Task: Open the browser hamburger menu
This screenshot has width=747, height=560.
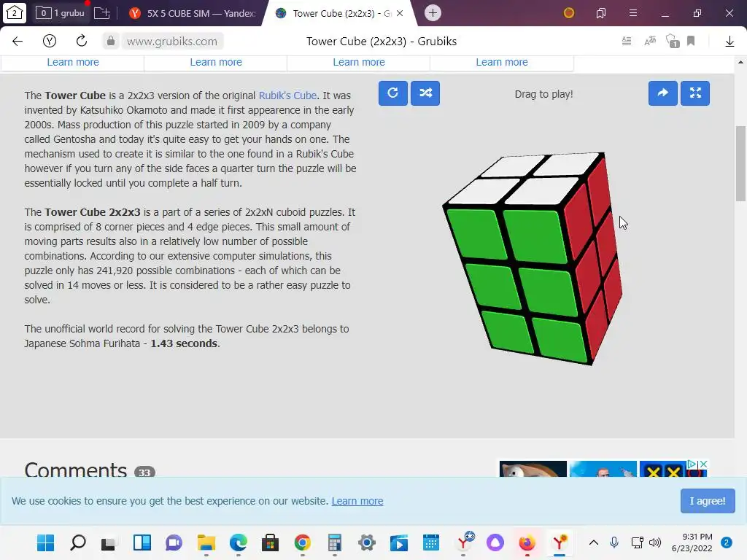Action: pyautogui.click(x=632, y=13)
